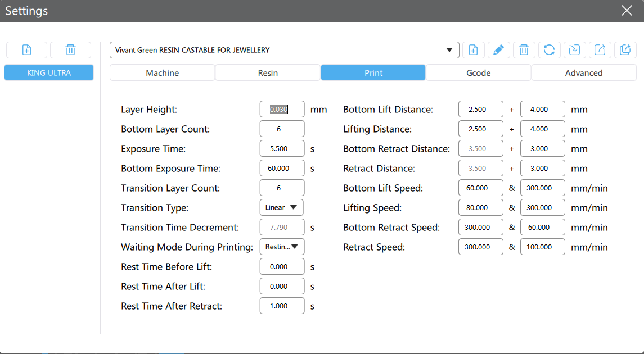This screenshot has width=644, height=354.
Task: Select the KING ULTRA machine
Action: 49,72
